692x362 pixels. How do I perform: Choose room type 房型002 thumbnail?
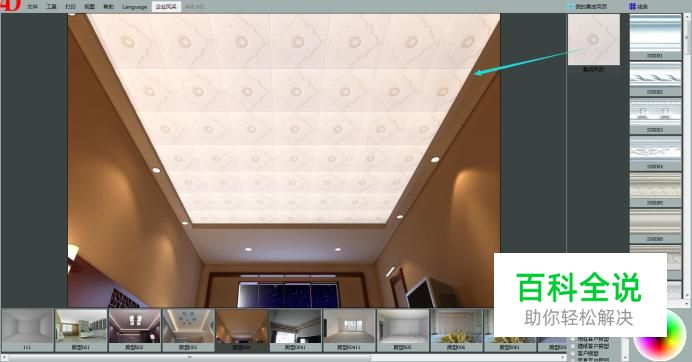tap(135, 330)
